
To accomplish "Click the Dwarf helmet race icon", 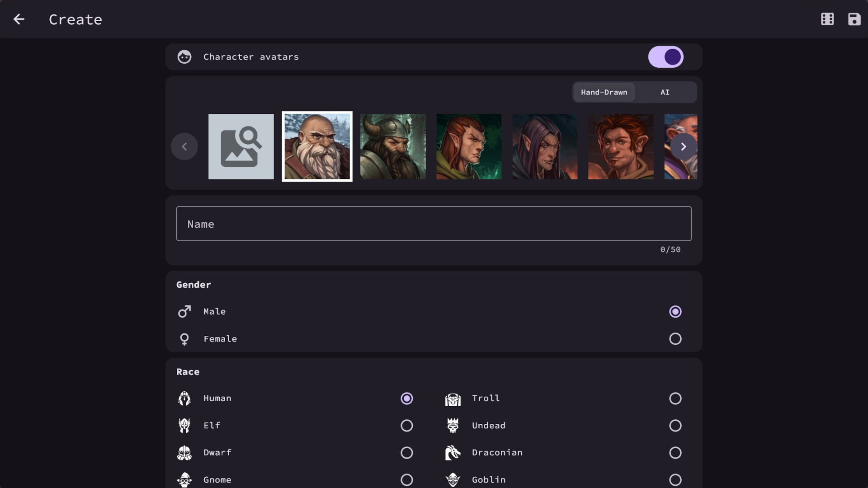I will (184, 453).
